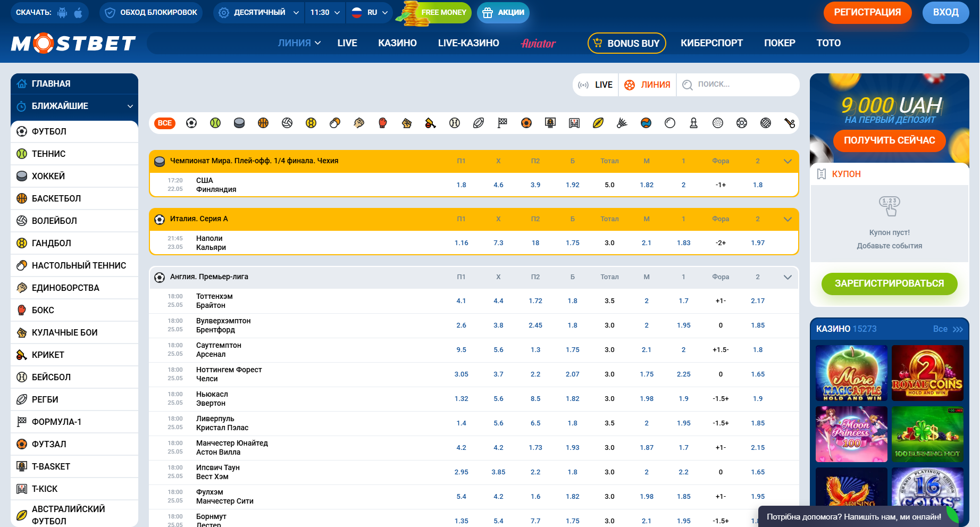980x527 pixels.
Task: Select the hockey stick filter icon at end
Action: click(x=790, y=123)
